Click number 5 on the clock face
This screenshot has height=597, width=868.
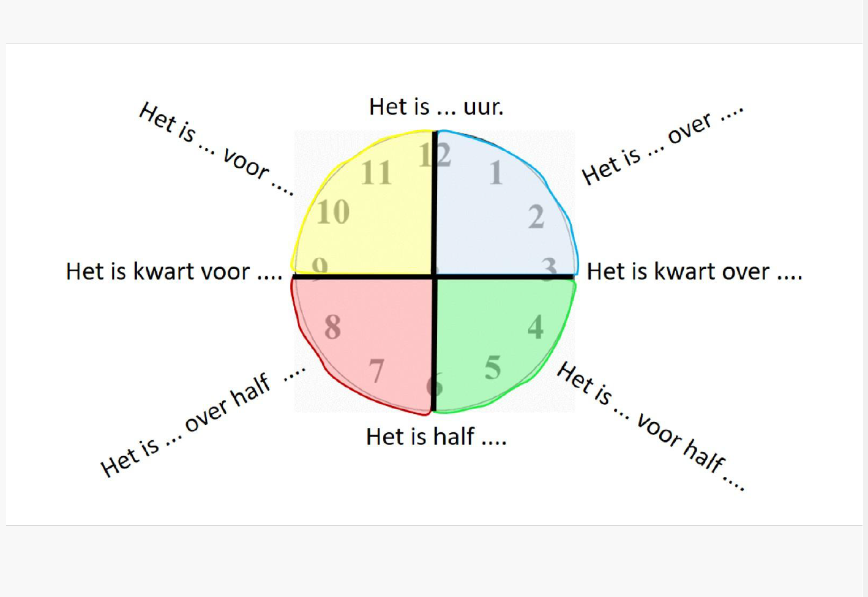coord(493,368)
